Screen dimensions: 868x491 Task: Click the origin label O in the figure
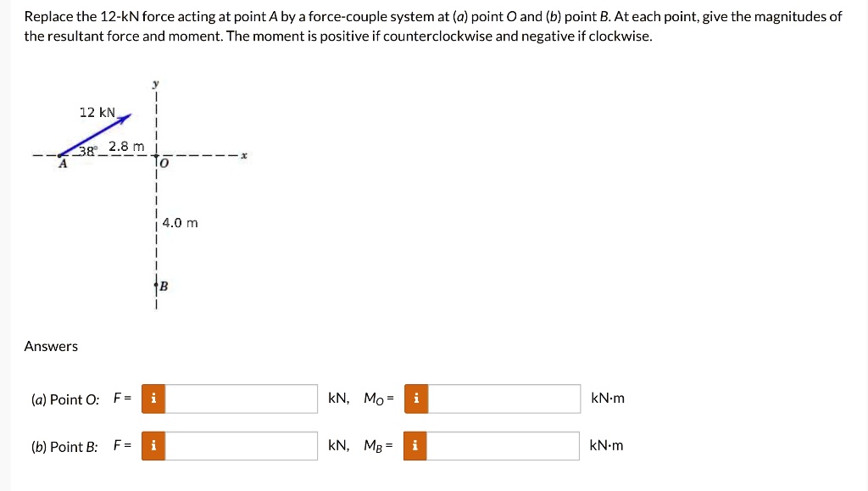(x=164, y=162)
